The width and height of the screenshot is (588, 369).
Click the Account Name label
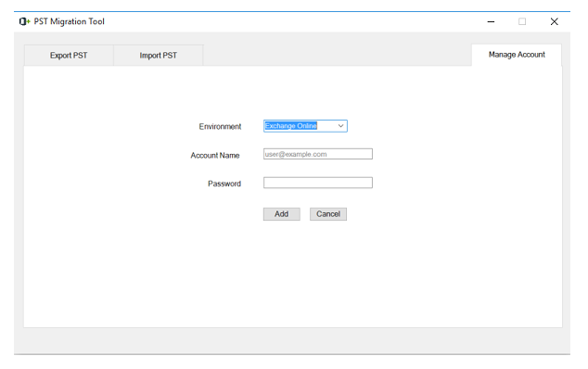coord(215,155)
